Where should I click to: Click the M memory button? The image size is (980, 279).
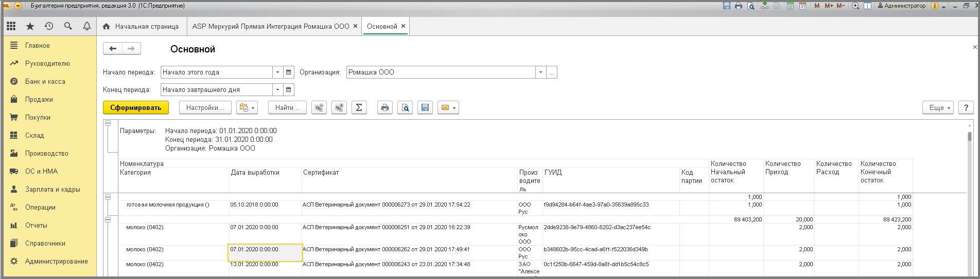(x=817, y=6)
